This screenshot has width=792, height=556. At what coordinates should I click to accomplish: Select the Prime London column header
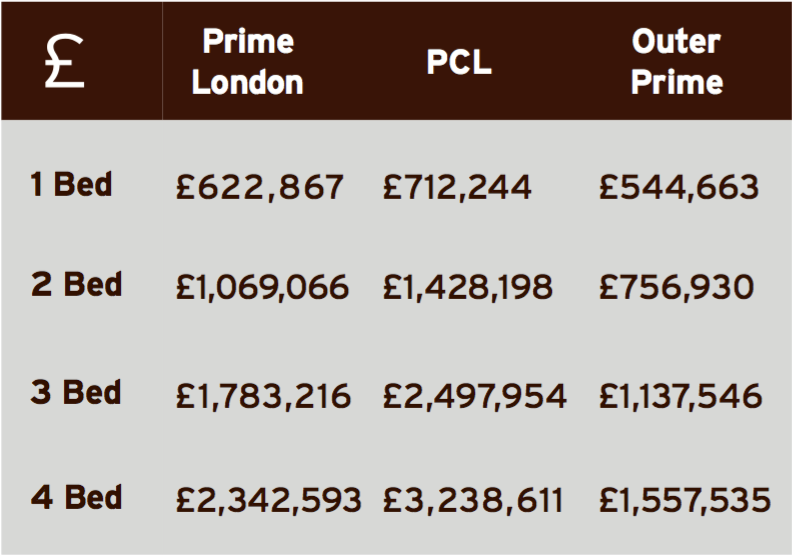point(247,62)
